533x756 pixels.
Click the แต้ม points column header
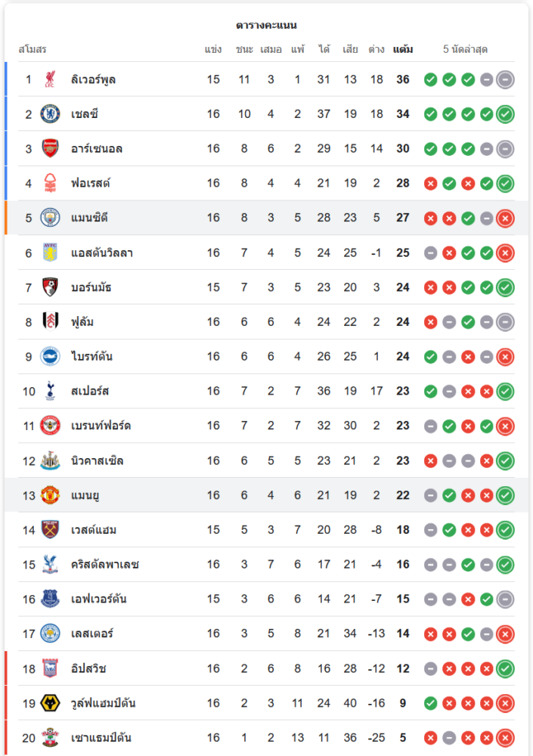point(403,49)
